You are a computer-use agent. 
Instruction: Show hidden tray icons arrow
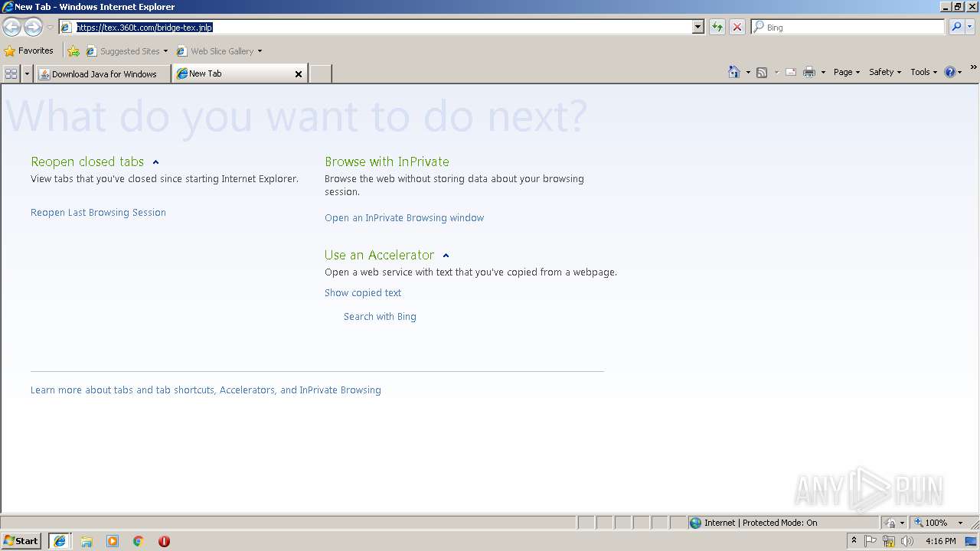click(854, 541)
